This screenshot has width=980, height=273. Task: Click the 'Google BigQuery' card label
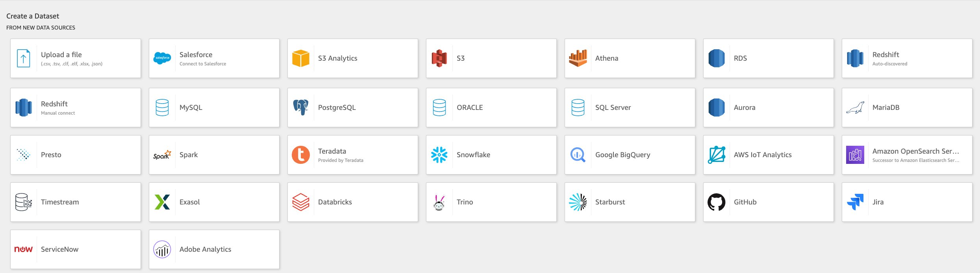tap(623, 155)
